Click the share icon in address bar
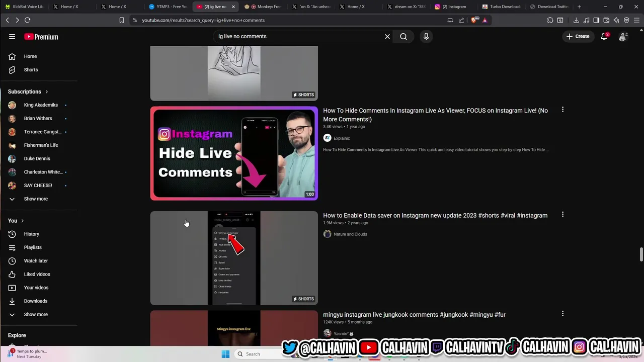Viewport: 644px width, 362px height. tap(461, 20)
